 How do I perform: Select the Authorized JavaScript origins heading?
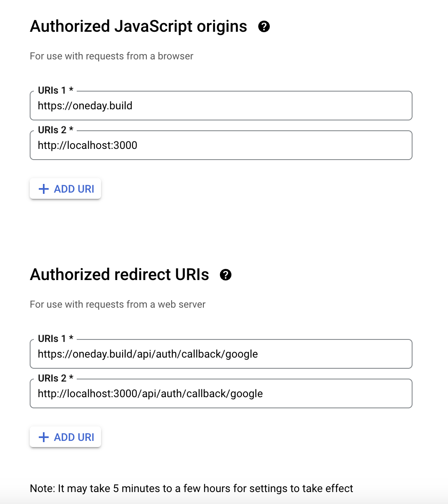pyautogui.click(x=139, y=27)
